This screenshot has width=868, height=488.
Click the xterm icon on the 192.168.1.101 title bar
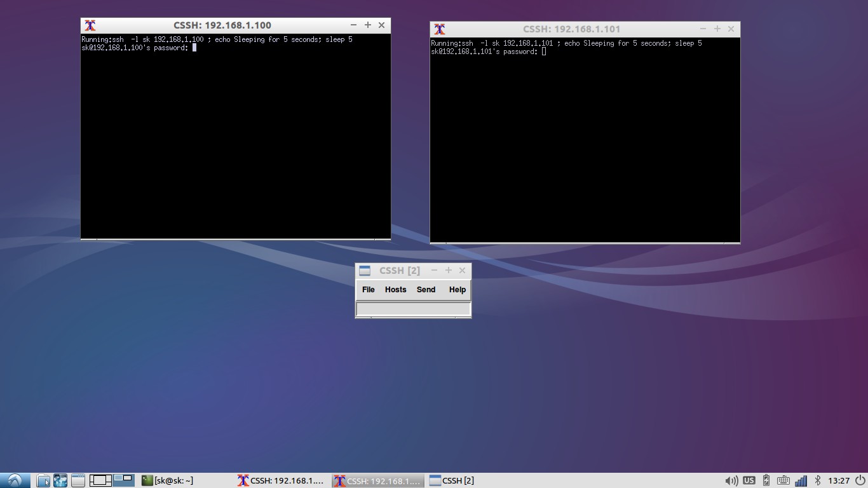click(x=439, y=29)
